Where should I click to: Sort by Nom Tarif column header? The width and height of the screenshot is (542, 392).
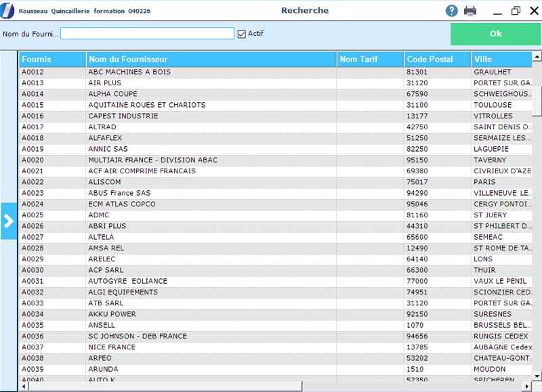click(370, 59)
